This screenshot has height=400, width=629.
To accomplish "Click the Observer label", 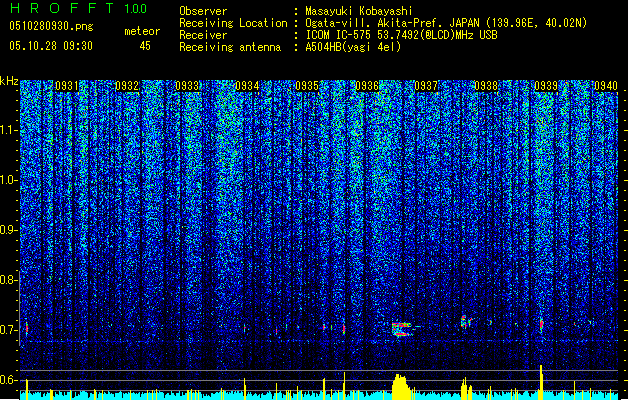I will (x=203, y=11).
